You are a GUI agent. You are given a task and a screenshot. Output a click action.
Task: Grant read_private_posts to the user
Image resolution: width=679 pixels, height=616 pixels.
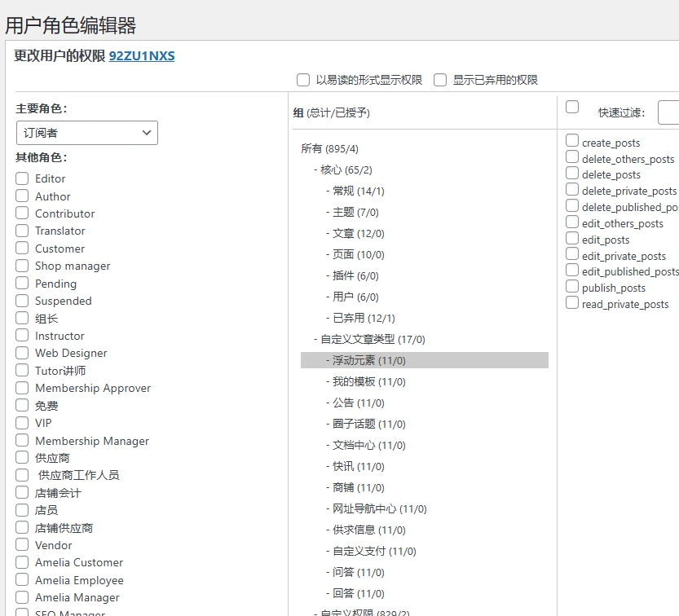pos(571,305)
